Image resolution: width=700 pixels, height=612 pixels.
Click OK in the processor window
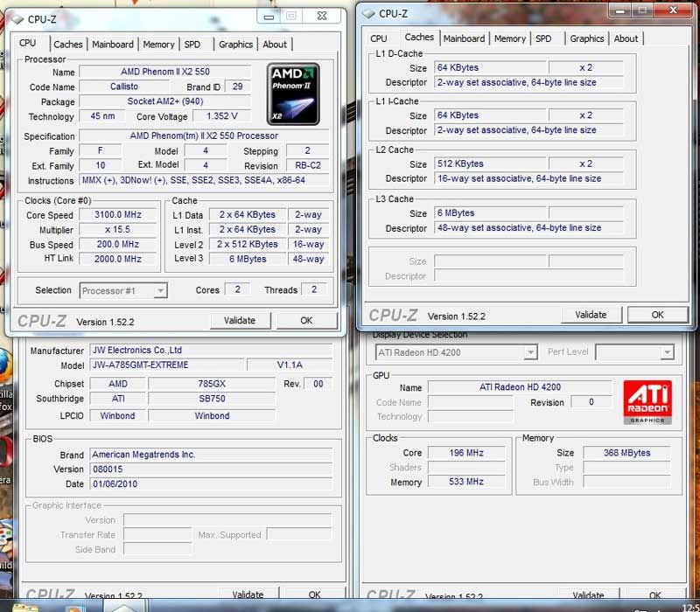click(306, 320)
